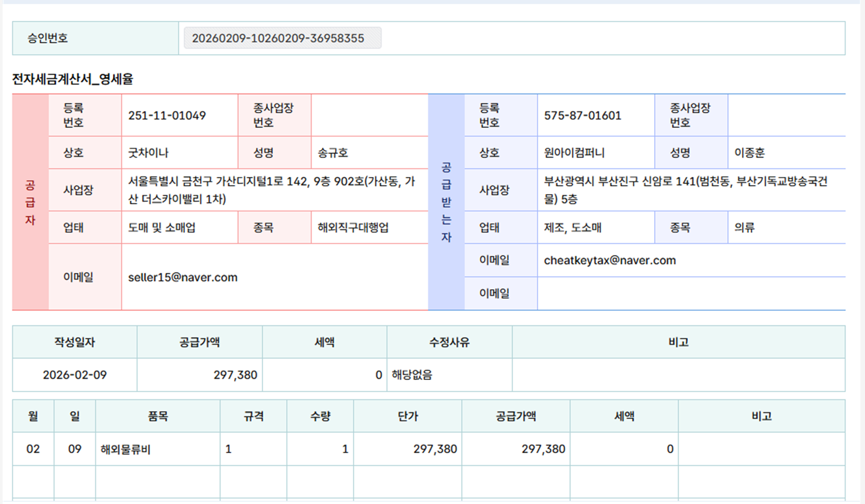Screen dimensions: 865x504
Task: Click supplier business item 해외직구대행업
Action: [x=353, y=228]
